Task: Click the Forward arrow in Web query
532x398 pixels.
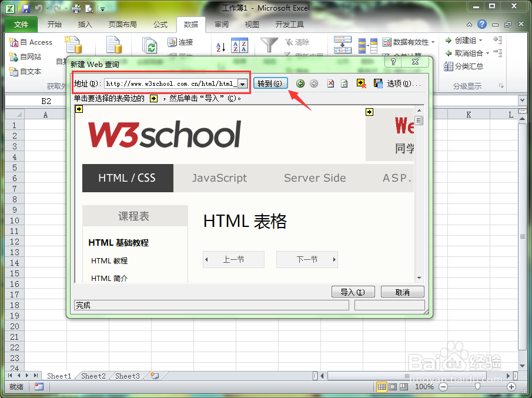Action: [x=314, y=83]
